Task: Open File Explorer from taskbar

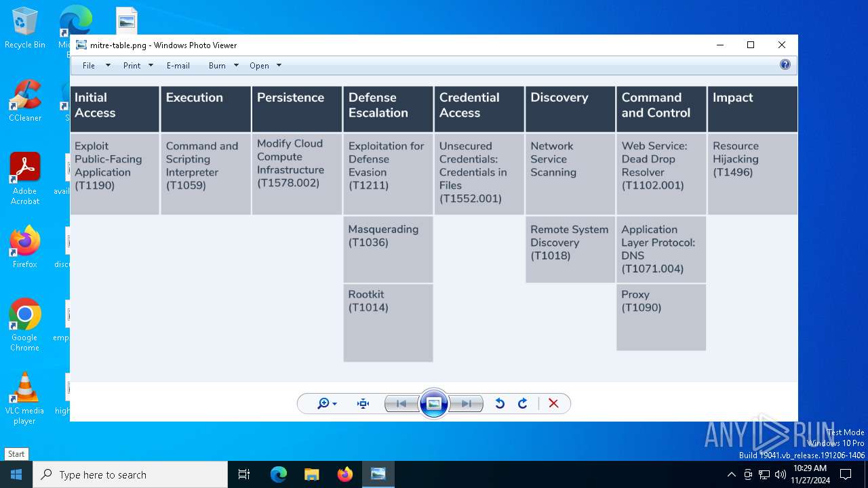Action: (x=312, y=474)
